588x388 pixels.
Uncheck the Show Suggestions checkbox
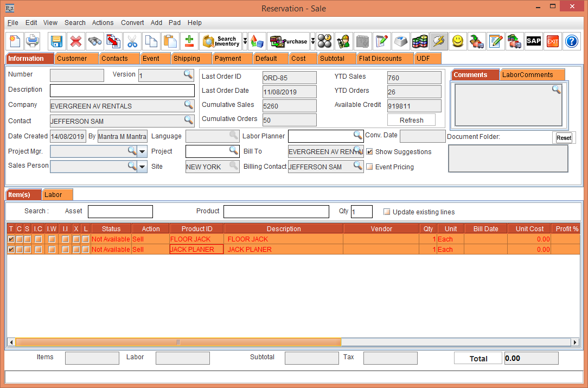coord(370,152)
